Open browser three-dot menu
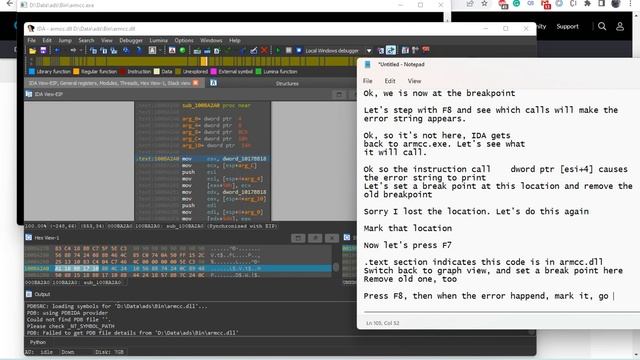The width and height of the screenshot is (640, 360). 631,4
